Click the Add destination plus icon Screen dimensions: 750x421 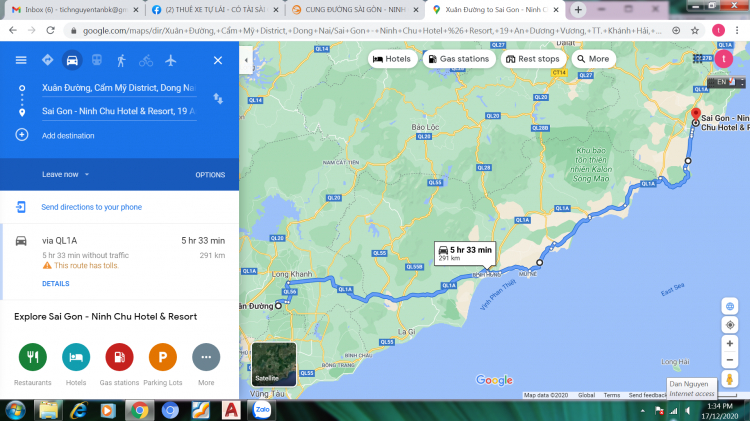[22, 135]
